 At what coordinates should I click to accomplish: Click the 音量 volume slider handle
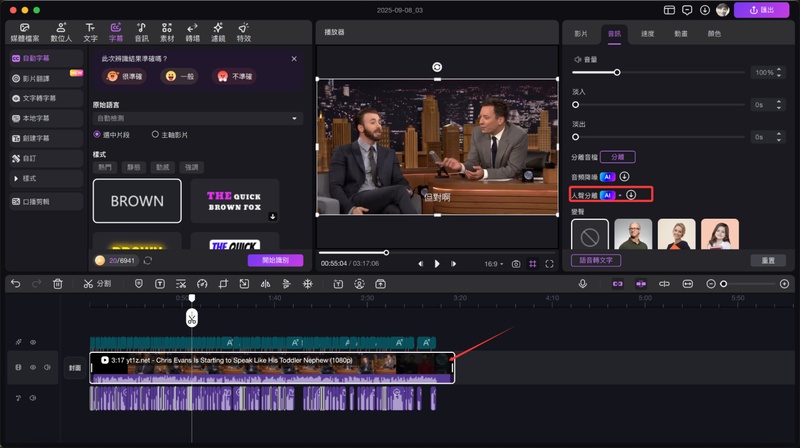point(617,72)
